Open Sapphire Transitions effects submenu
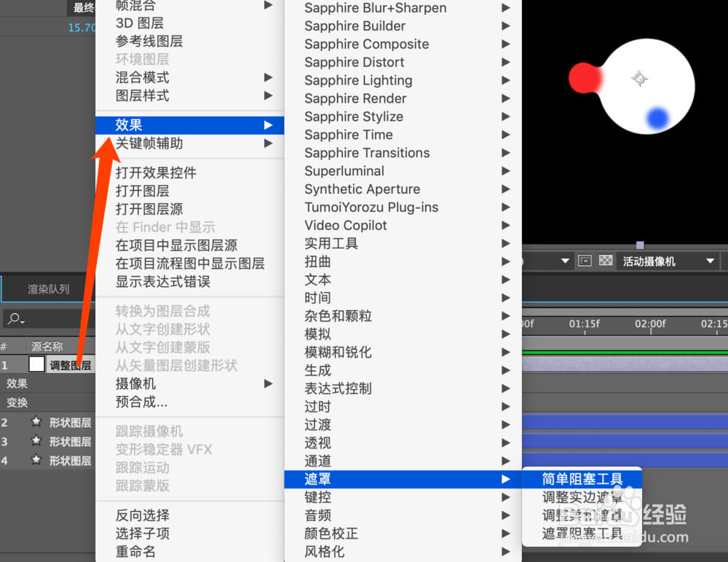Image resolution: width=728 pixels, height=562 pixels. coord(403,152)
